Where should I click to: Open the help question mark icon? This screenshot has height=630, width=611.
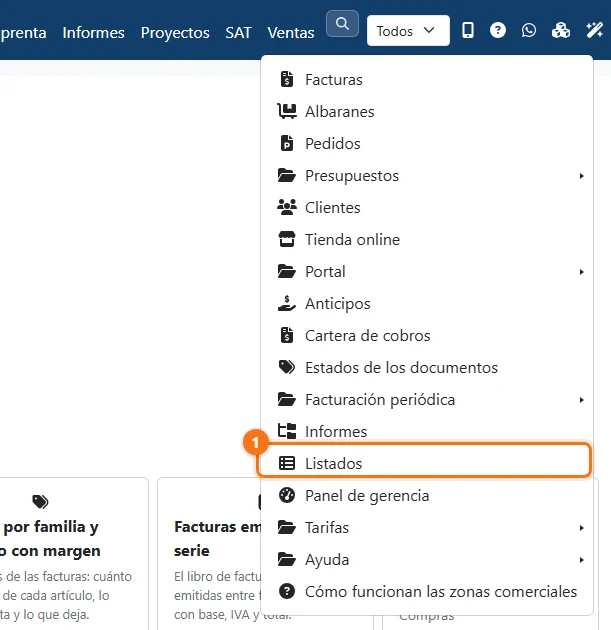498,31
